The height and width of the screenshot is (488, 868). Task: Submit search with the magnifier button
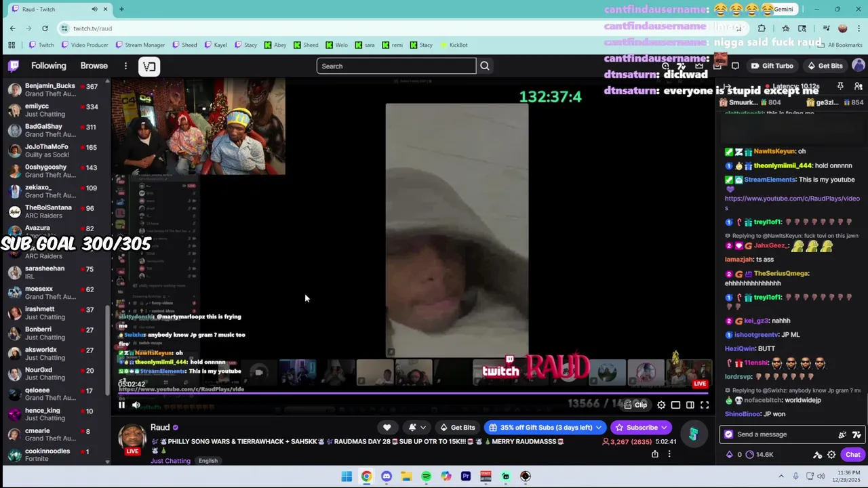pos(485,66)
